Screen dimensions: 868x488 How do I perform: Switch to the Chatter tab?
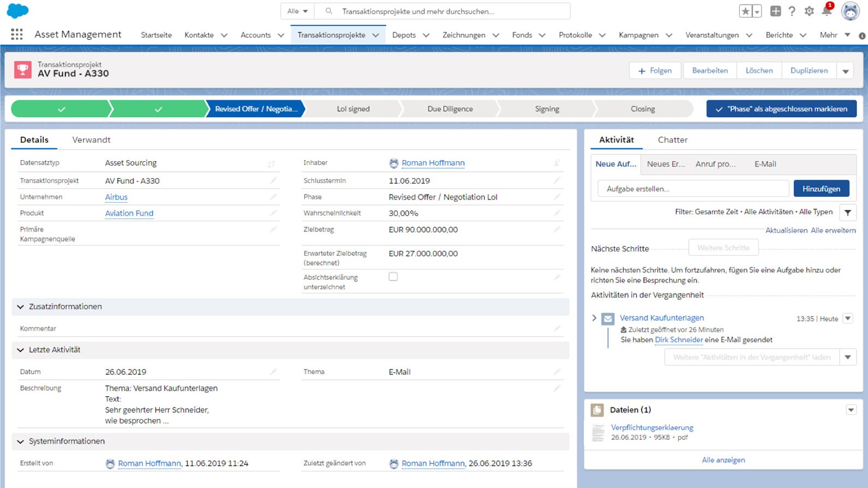point(672,140)
